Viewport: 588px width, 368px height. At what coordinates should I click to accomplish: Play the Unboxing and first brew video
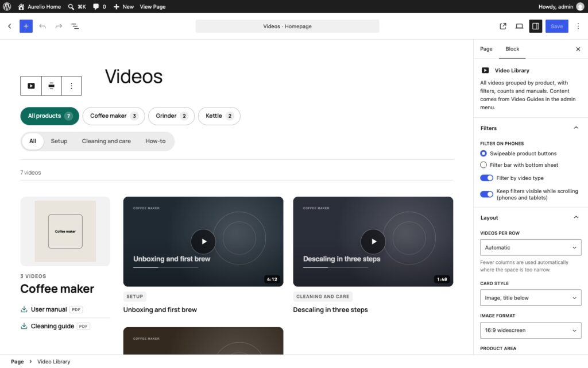(x=203, y=241)
